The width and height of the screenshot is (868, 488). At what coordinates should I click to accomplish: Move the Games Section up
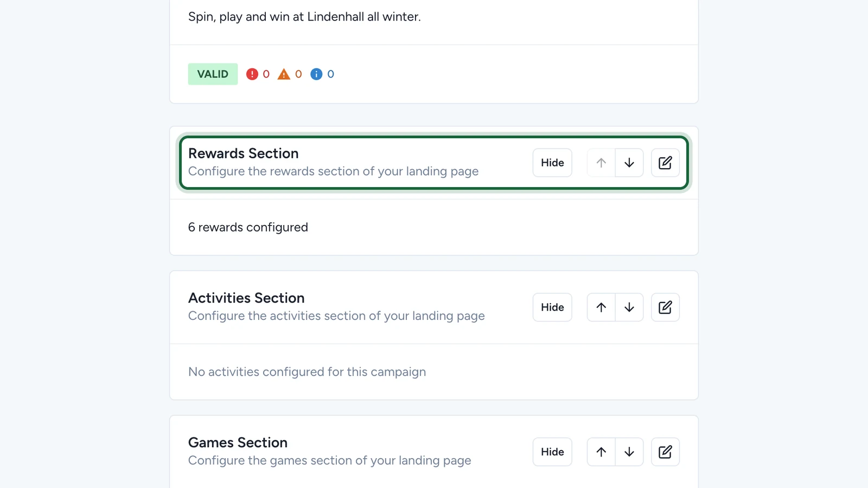point(601,452)
